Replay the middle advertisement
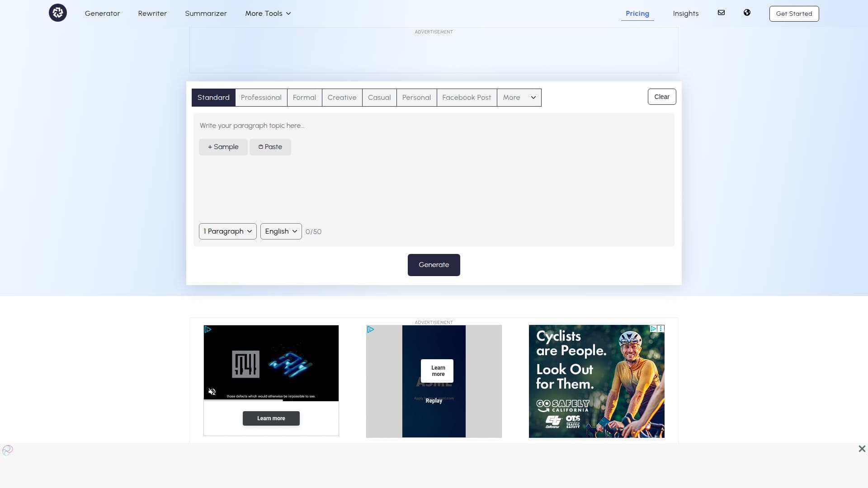Viewport: 868px width, 488px height. coord(434,401)
